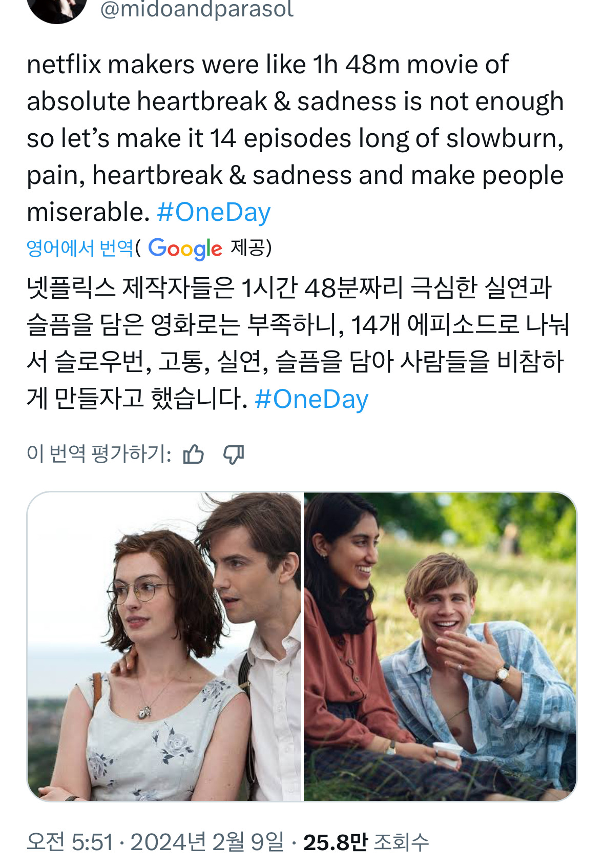This screenshot has width=604, height=868.
Task: Click the '오전 5:51' post time
Action: [x=70, y=842]
